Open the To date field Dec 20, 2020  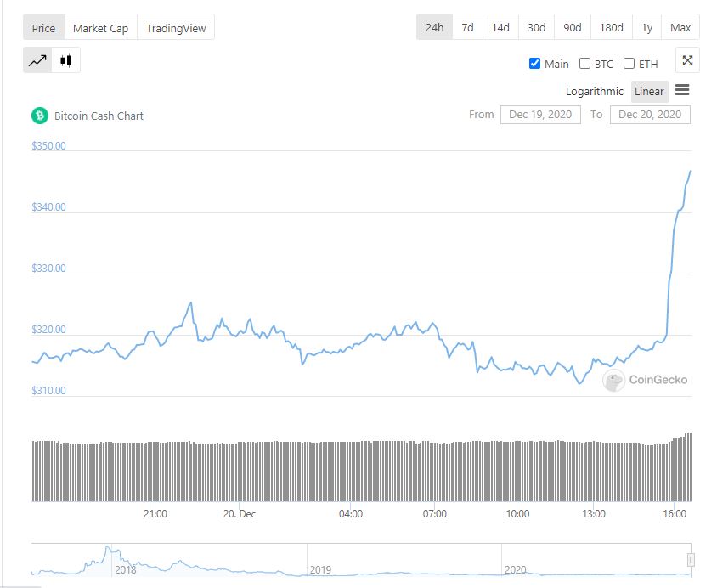click(x=650, y=115)
